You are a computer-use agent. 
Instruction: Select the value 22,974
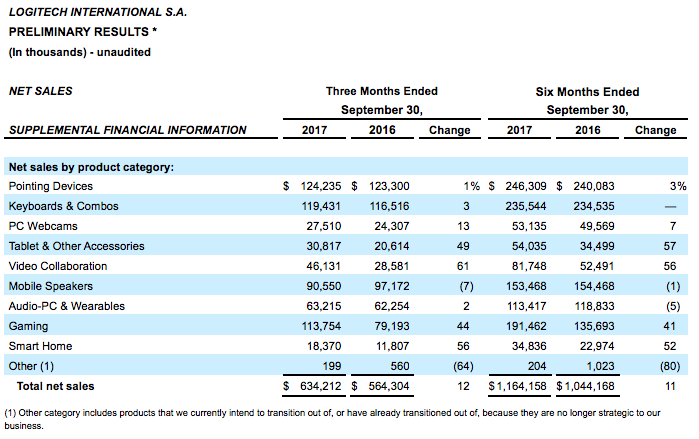point(597,346)
